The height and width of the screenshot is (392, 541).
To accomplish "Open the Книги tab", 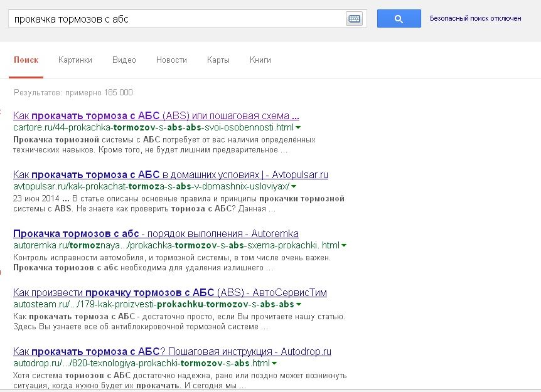I will pyautogui.click(x=260, y=60).
